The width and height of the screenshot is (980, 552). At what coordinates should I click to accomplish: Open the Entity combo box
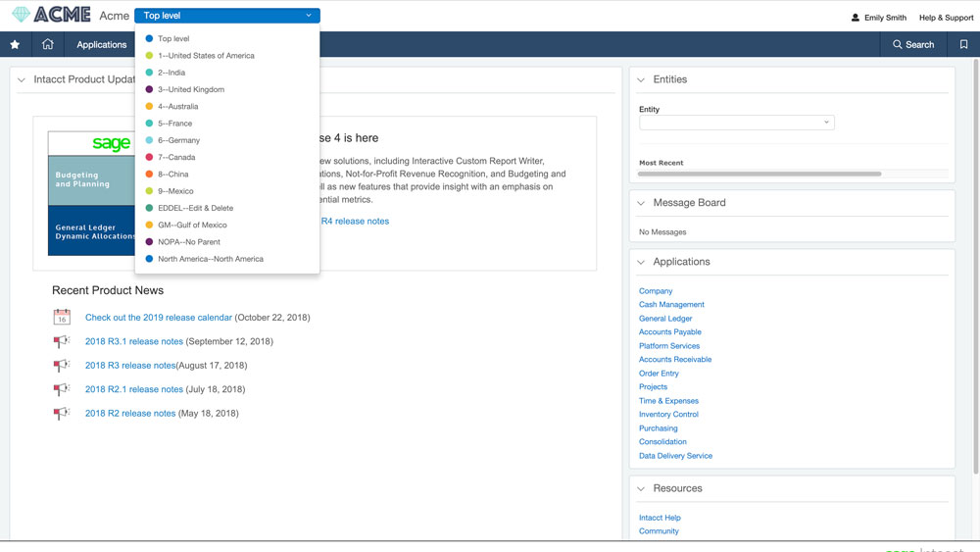[x=736, y=123]
